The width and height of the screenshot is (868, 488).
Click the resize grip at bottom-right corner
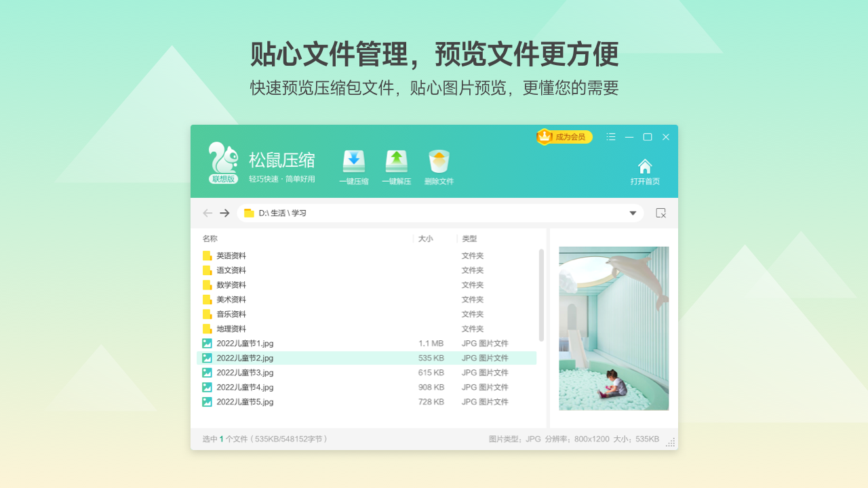pyautogui.click(x=671, y=442)
